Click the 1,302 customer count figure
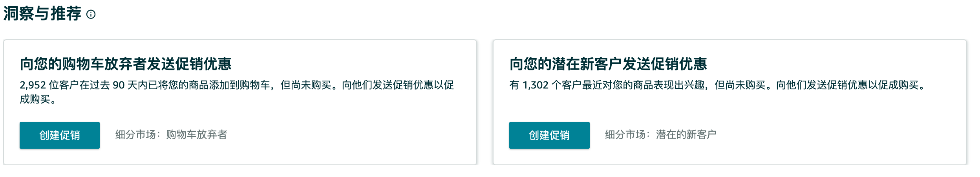The width and height of the screenshot is (980, 177). [536, 85]
